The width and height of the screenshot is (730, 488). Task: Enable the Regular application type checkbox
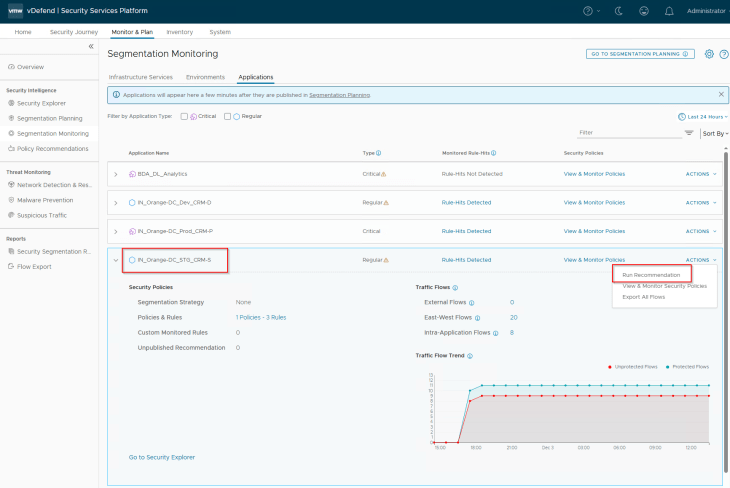coord(227,116)
